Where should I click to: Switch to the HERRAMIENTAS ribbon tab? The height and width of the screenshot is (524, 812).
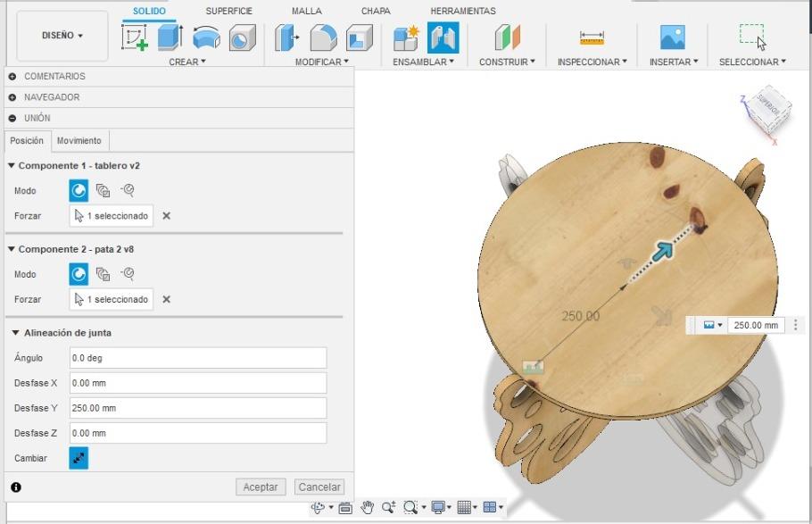tap(463, 11)
